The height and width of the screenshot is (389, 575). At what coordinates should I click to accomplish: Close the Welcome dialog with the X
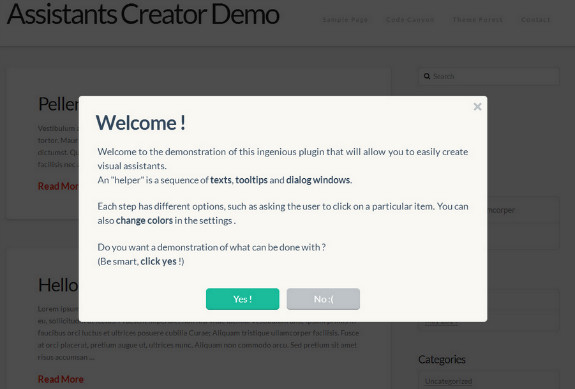[477, 107]
